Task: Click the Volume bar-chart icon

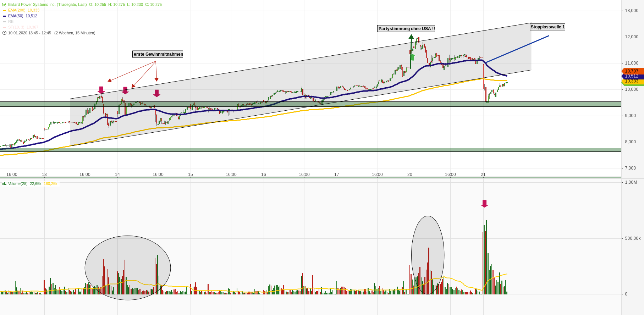Action: pyautogui.click(x=4, y=184)
